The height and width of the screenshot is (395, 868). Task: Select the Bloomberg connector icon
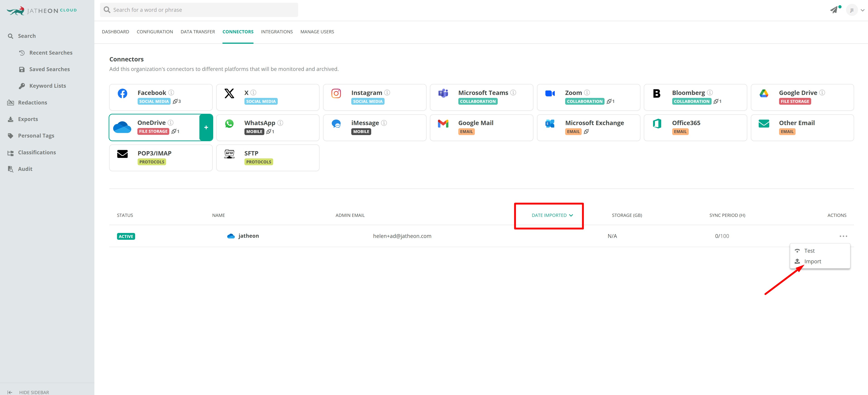click(x=657, y=93)
